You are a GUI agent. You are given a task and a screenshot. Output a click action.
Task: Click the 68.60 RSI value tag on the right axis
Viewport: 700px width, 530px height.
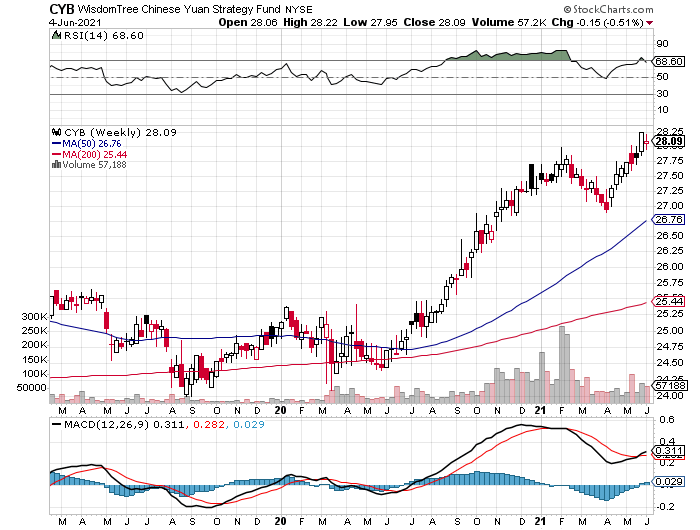point(668,62)
